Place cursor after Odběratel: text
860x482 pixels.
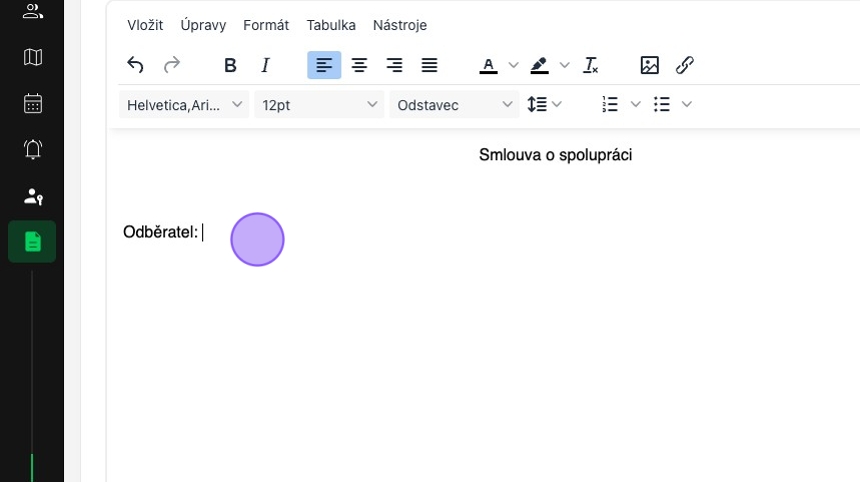202,233
